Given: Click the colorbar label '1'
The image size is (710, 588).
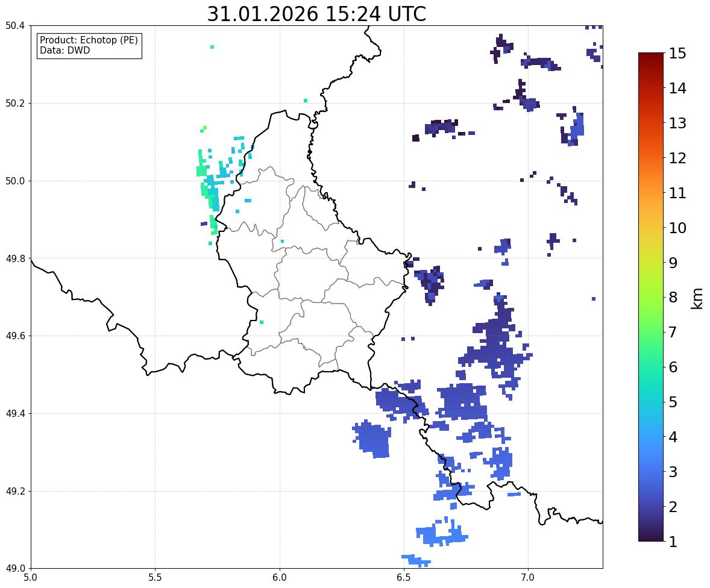Looking at the screenshot, I should click(673, 542).
